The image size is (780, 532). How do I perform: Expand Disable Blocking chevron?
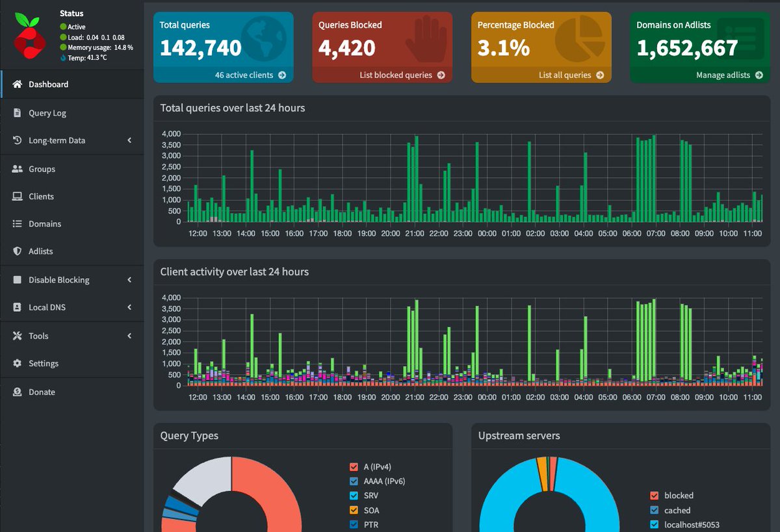[x=129, y=280]
